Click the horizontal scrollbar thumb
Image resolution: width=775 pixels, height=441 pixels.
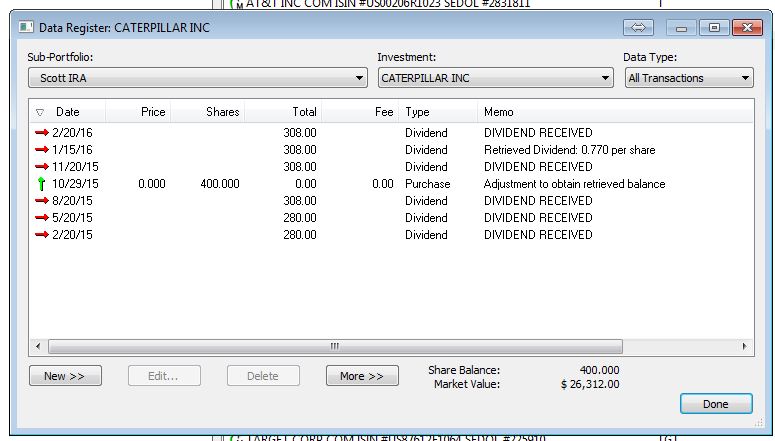point(335,346)
